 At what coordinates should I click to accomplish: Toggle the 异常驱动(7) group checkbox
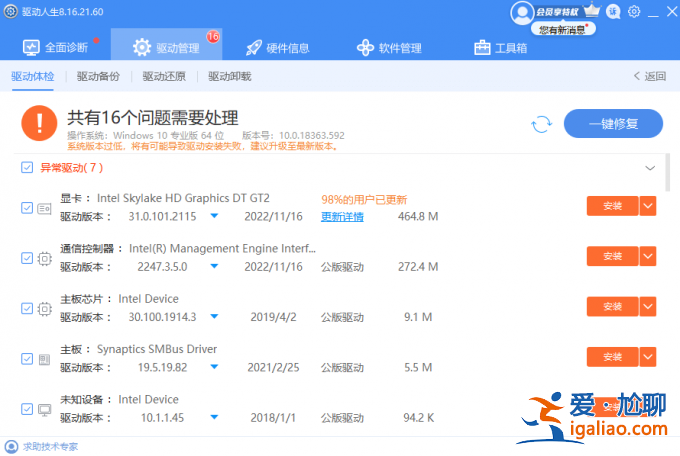[27, 167]
